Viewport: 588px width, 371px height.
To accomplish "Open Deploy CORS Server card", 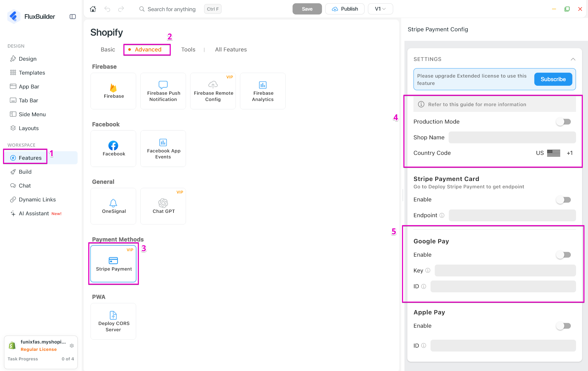I will pyautogui.click(x=113, y=321).
